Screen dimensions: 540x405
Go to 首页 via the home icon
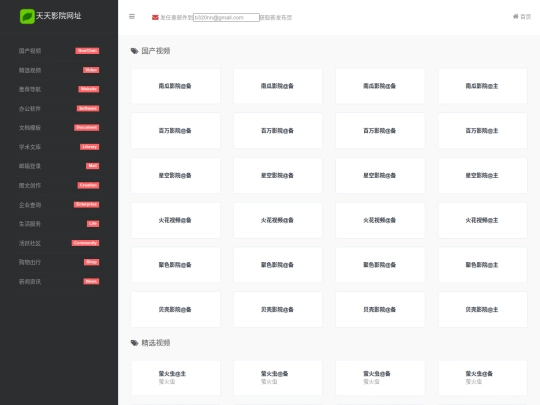click(x=522, y=17)
